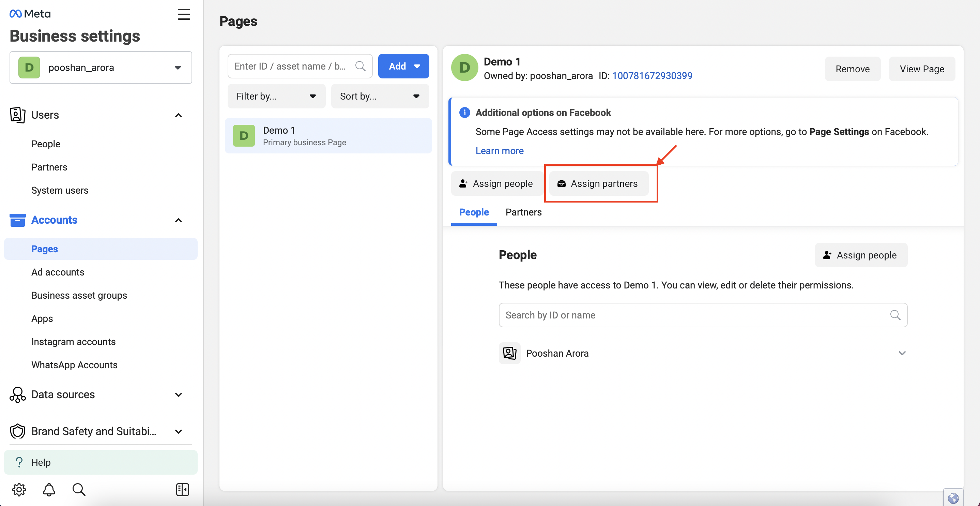
Task: Select Demo 1 page in list
Action: [328, 136]
